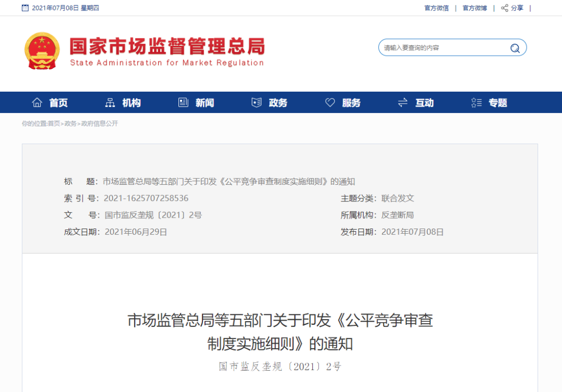Click the 发布日期 value 2021年07月08日

[x=413, y=232]
